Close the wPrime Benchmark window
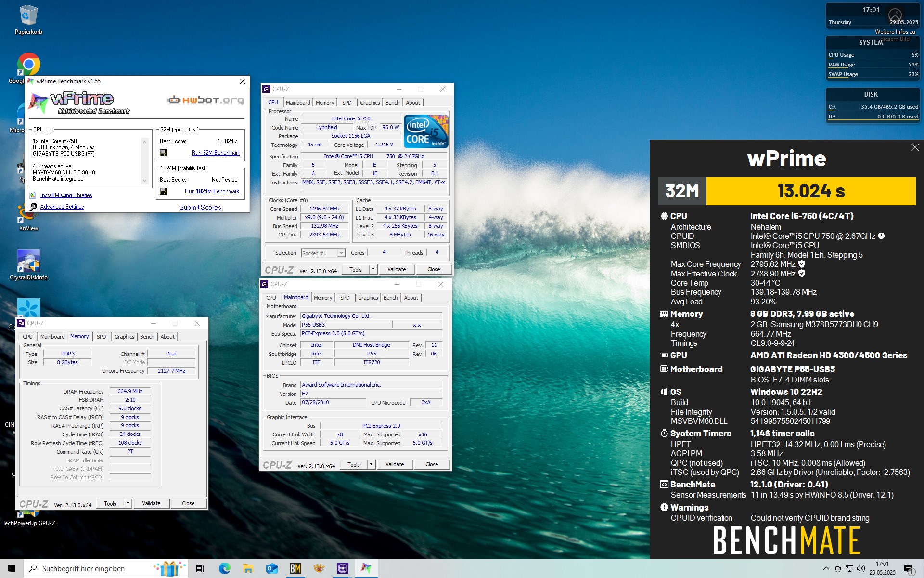This screenshot has width=924, height=578. (x=243, y=81)
